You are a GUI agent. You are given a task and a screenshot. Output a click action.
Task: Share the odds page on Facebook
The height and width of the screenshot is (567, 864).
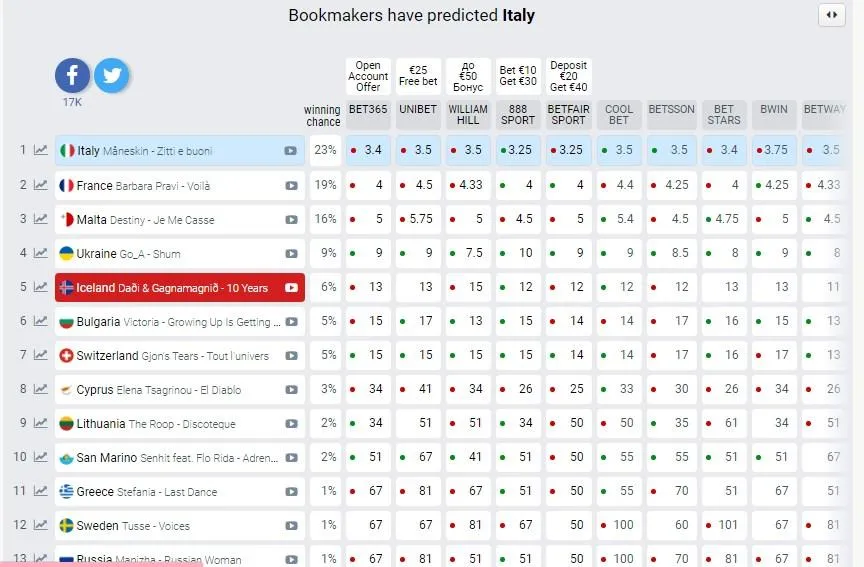[x=73, y=75]
